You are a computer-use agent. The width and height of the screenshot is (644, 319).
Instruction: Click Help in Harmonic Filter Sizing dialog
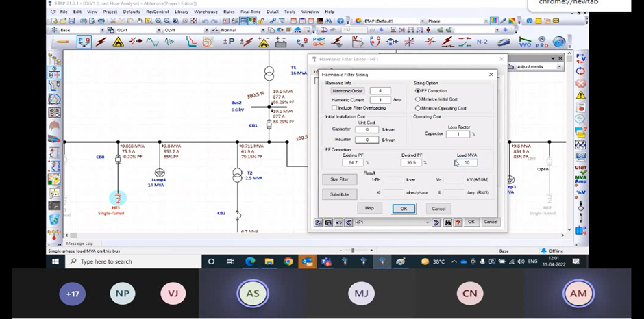coord(370,208)
